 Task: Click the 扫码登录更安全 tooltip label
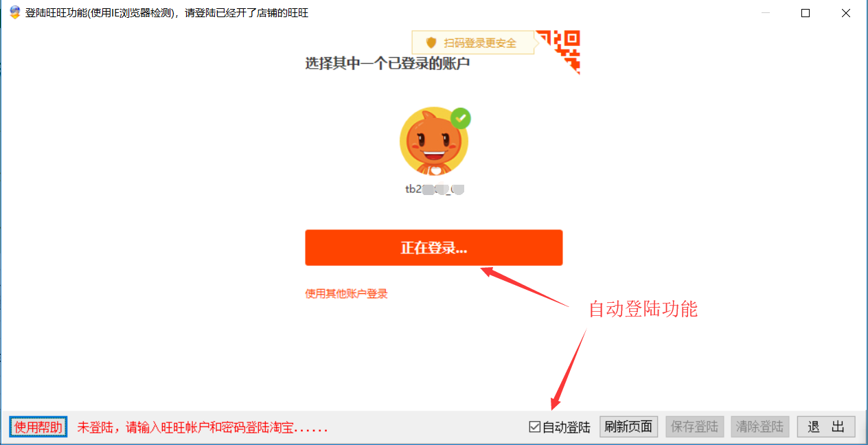click(479, 43)
